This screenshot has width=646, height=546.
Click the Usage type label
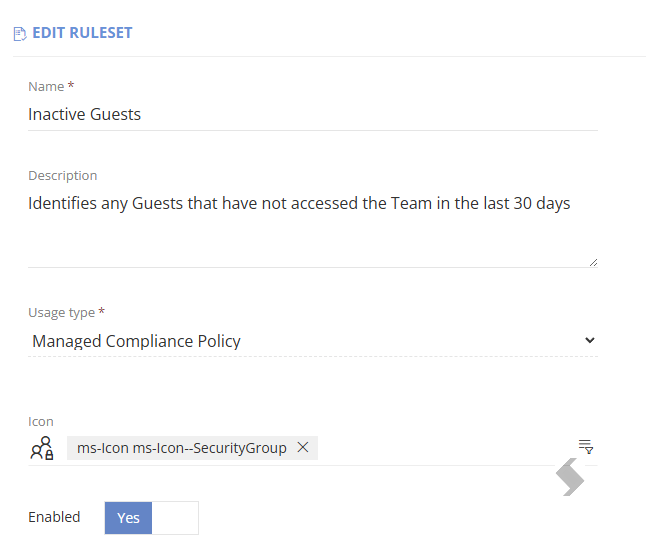pos(61,313)
